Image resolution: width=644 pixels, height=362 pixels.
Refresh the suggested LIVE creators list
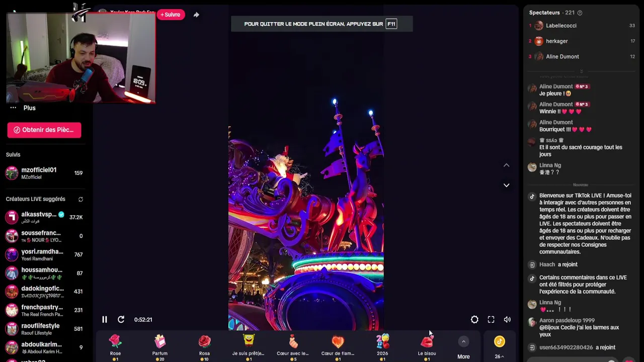tap(80, 199)
